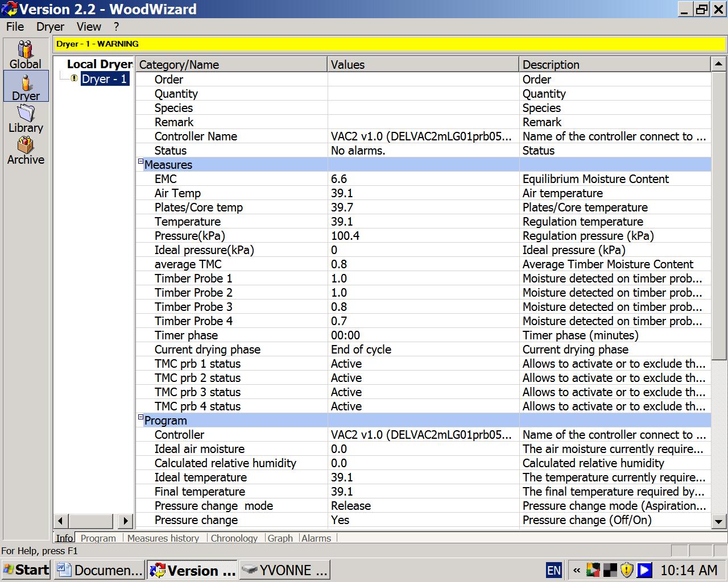Collapse the Program section

coord(140,417)
